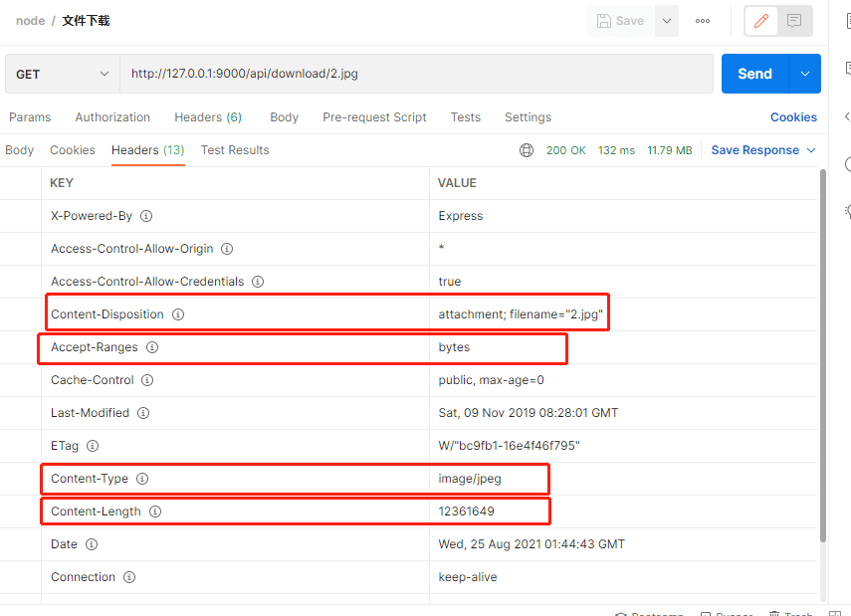This screenshot has width=851, height=616.
Task: Select the Date header value
Action: pos(532,544)
